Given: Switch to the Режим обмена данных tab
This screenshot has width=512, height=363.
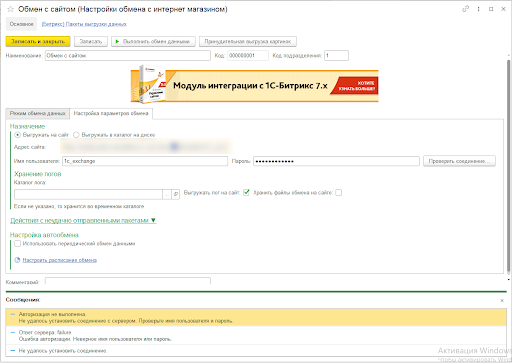Looking at the screenshot, I should point(38,113).
